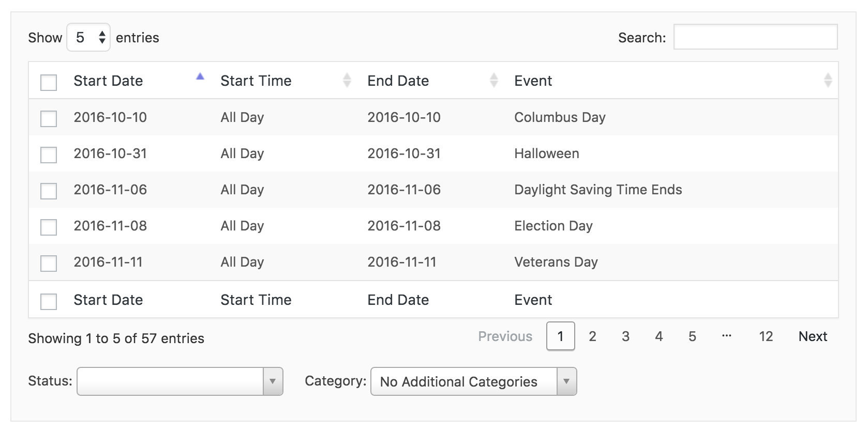868x432 pixels.
Task: Click inside the Search box
Action: tap(756, 37)
